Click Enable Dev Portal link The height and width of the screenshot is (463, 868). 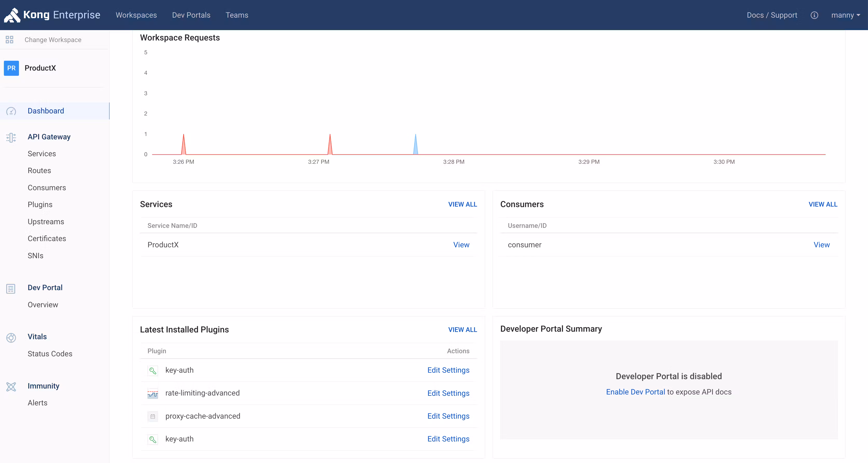click(635, 392)
